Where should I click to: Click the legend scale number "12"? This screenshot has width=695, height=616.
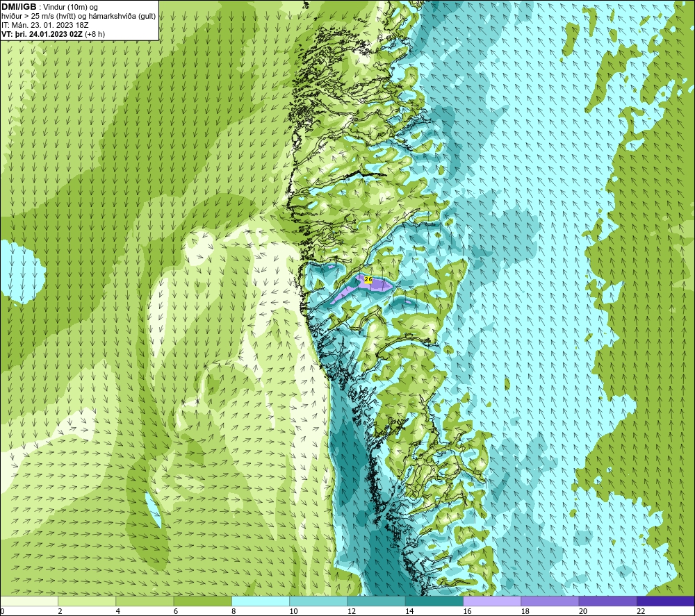(352, 612)
